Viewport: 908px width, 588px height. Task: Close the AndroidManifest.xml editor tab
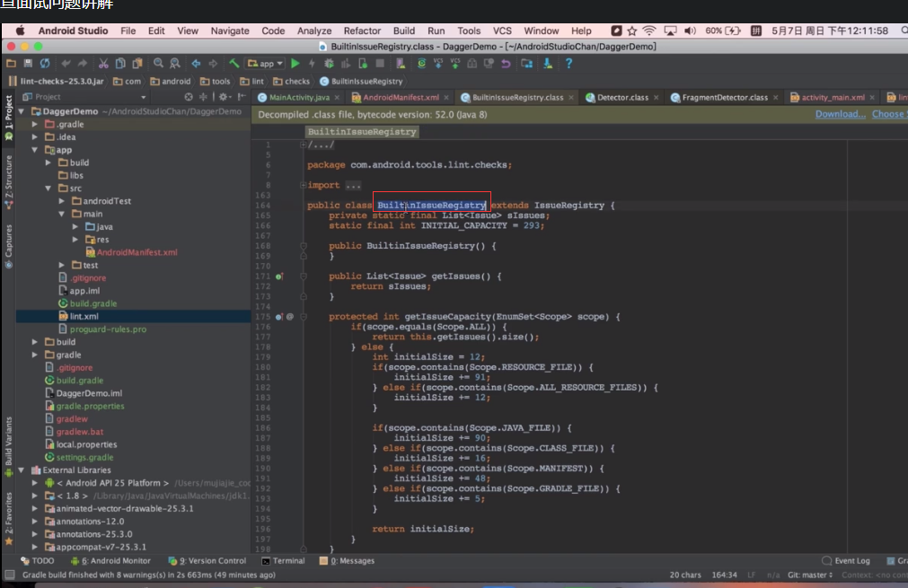coord(445,98)
